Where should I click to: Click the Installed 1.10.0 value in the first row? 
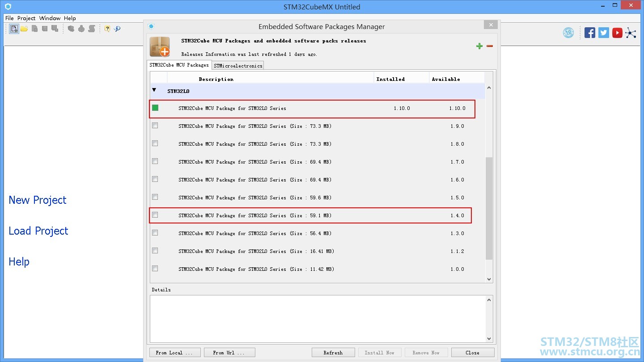click(402, 108)
